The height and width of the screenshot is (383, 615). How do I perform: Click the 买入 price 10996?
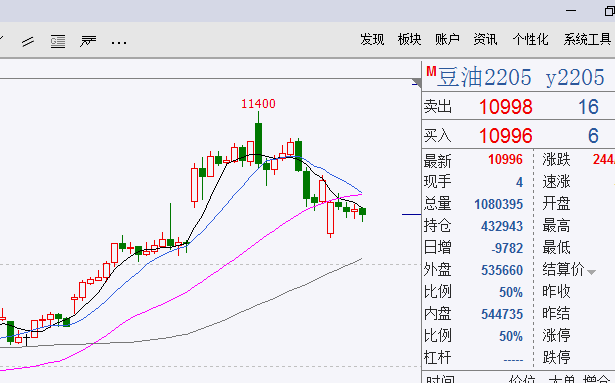[x=506, y=136]
